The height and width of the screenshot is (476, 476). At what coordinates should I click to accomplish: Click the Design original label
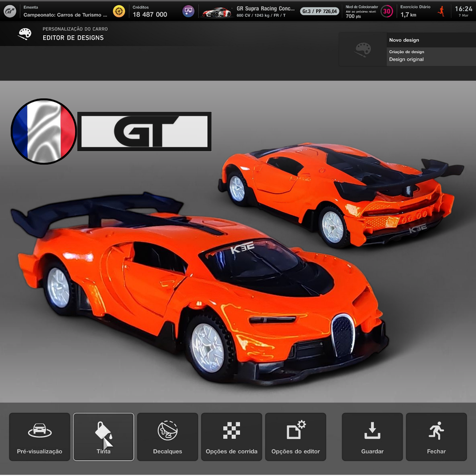[x=406, y=59]
